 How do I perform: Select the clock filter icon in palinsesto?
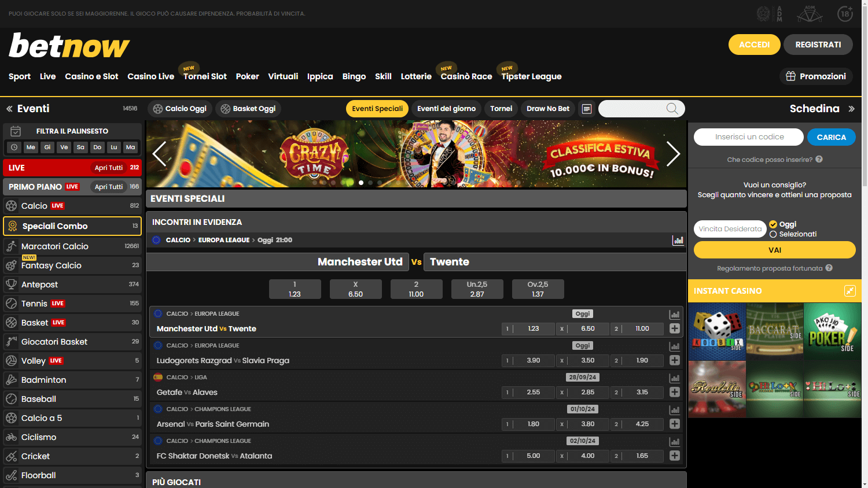(14, 147)
